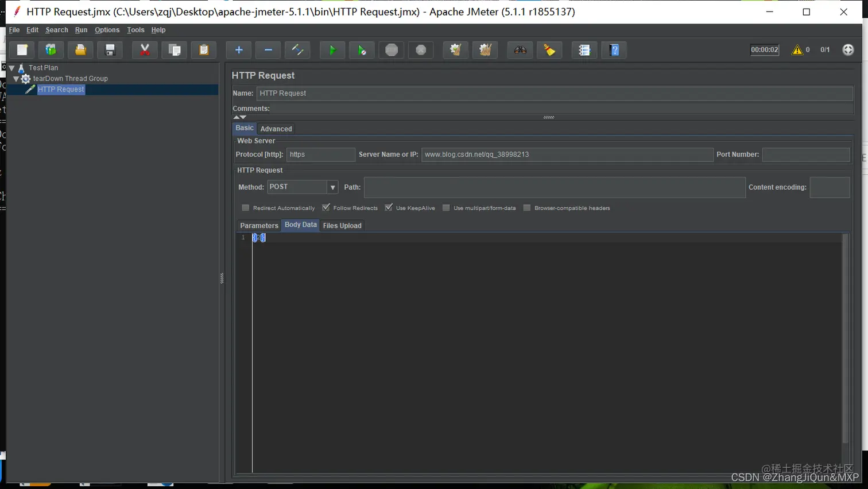Open the Templates toolbar icon
Screen dimensions: 868x489
pos(51,50)
